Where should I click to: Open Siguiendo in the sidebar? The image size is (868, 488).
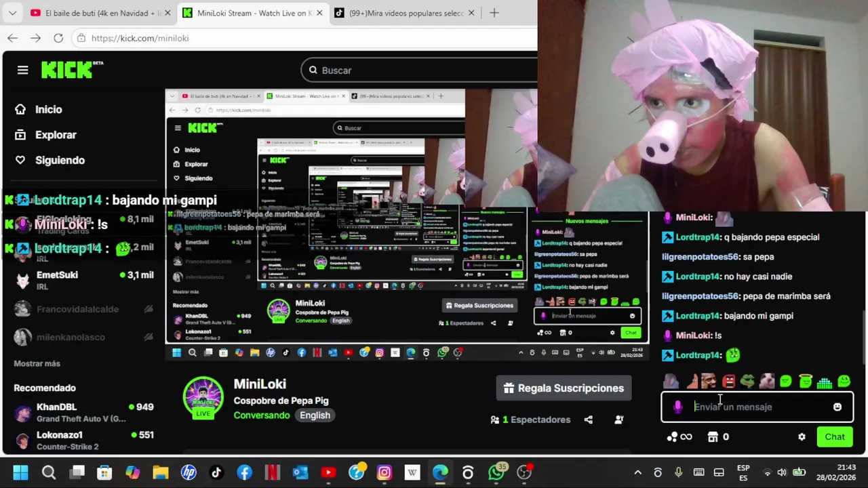coord(50,160)
